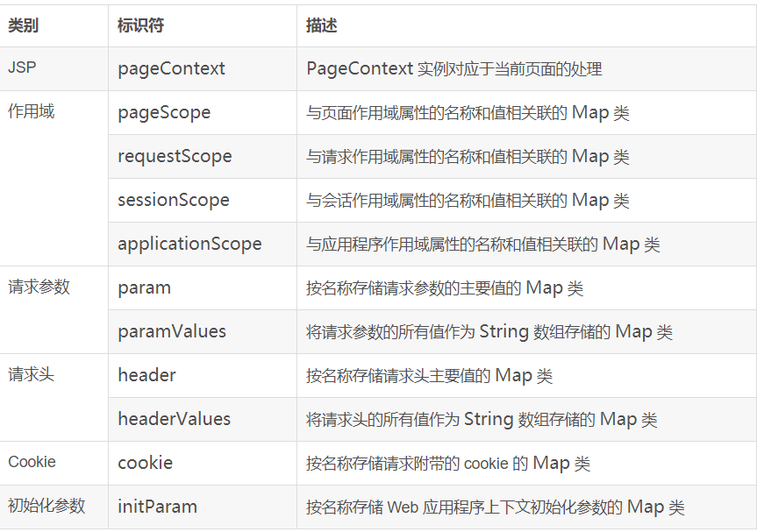757x532 pixels.
Task: Select the 请求参数 category cell
Action: 39,287
